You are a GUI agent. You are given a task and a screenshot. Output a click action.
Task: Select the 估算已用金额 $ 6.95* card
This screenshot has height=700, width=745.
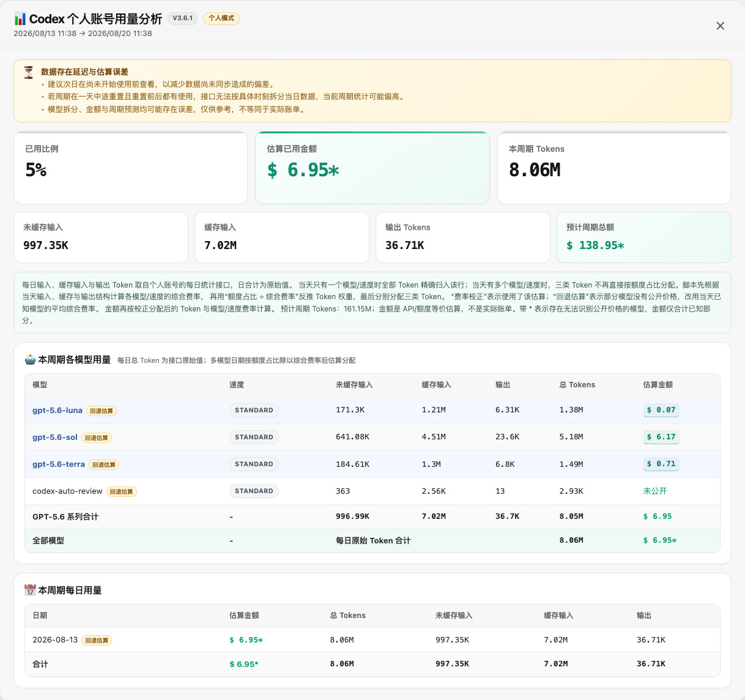[372, 168]
